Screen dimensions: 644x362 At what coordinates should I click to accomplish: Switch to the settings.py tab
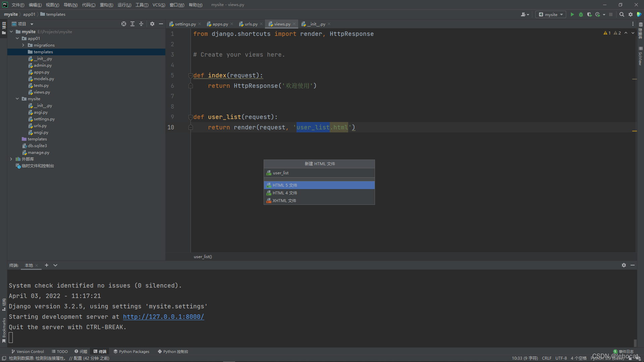coord(185,24)
